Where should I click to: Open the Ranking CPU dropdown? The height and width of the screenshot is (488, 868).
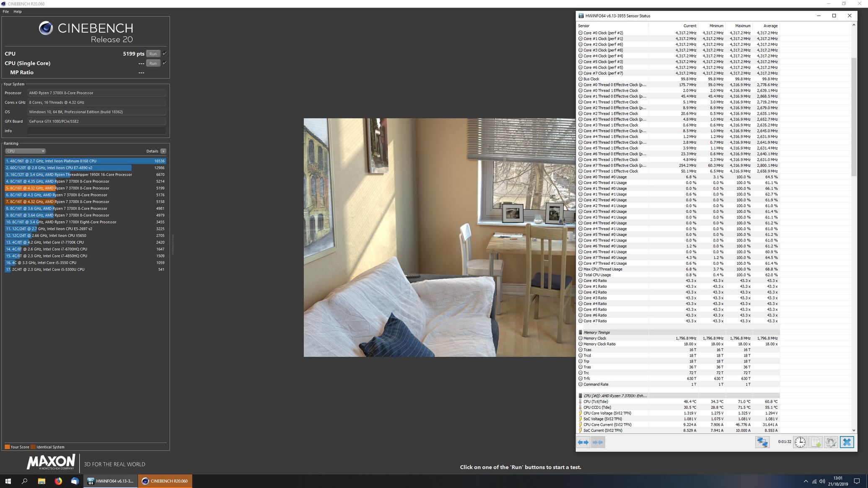pos(25,151)
